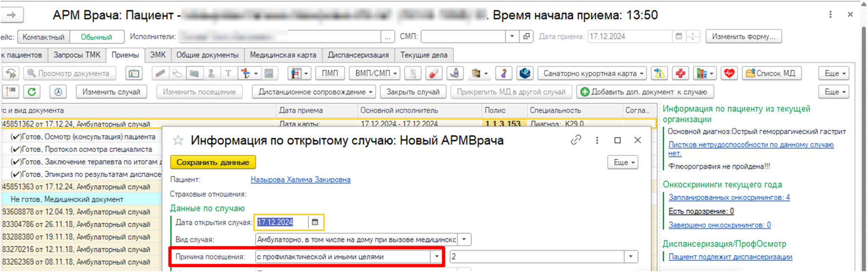Expand the Причина посещения dropdown
This screenshot has height=272, width=868.
coord(437,257)
